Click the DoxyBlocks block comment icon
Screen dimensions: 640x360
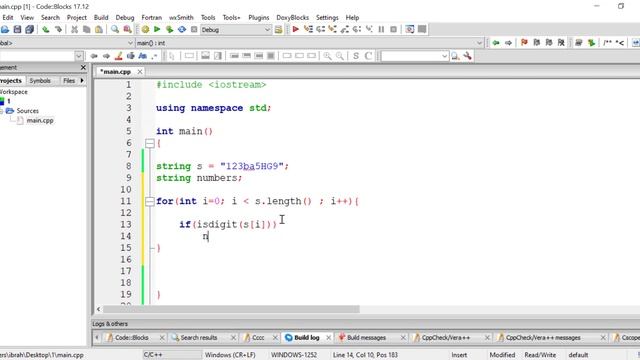[607, 43]
